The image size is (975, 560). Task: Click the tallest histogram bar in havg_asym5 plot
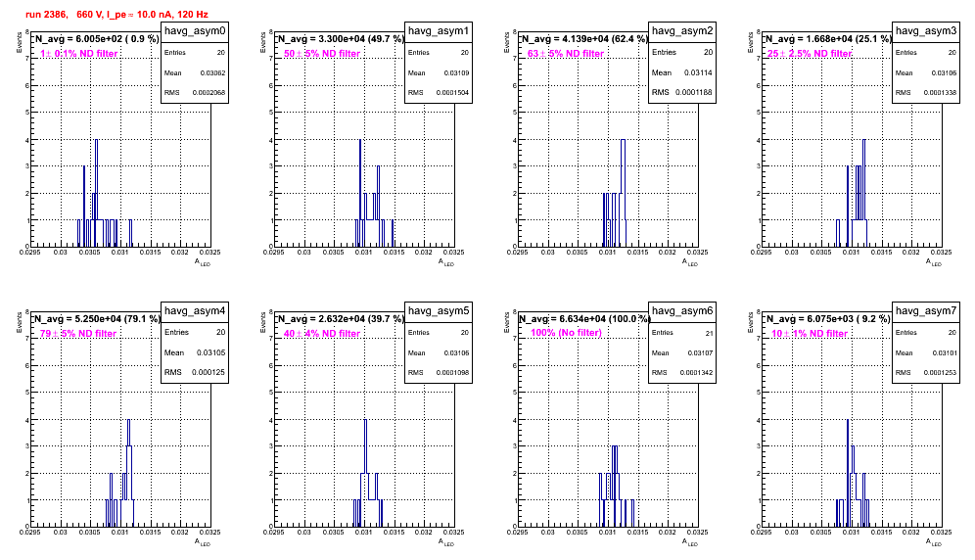[365, 473]
